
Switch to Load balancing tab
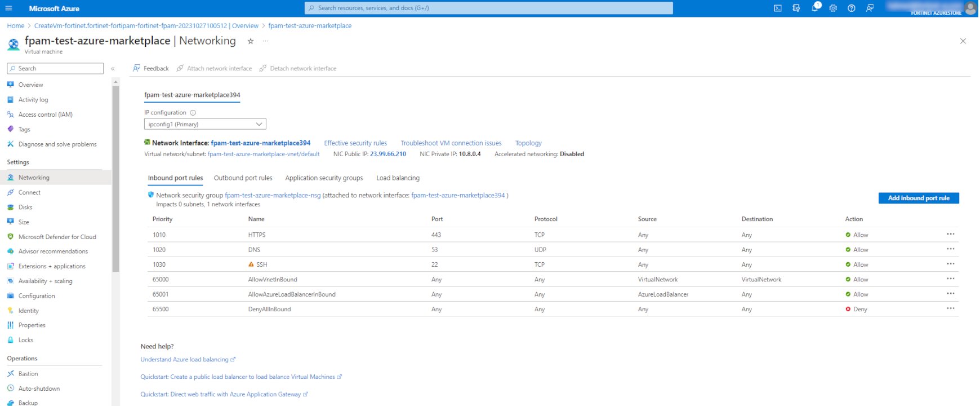pos(398,178)
